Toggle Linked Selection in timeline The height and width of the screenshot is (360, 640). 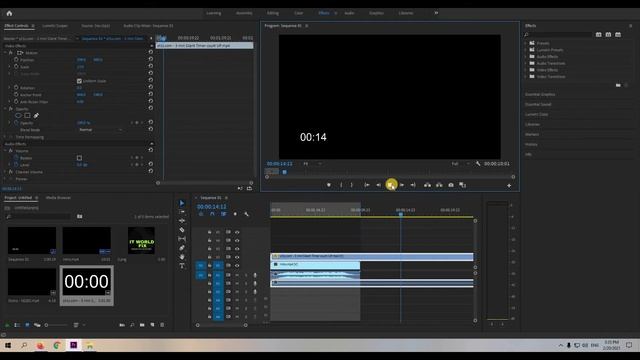coord(224,214)
